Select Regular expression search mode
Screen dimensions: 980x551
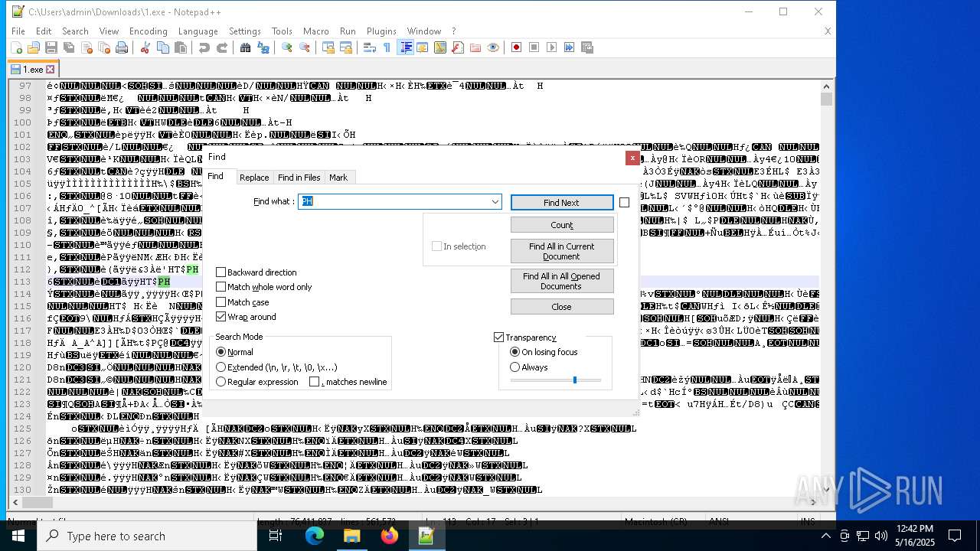pos(221,382)
